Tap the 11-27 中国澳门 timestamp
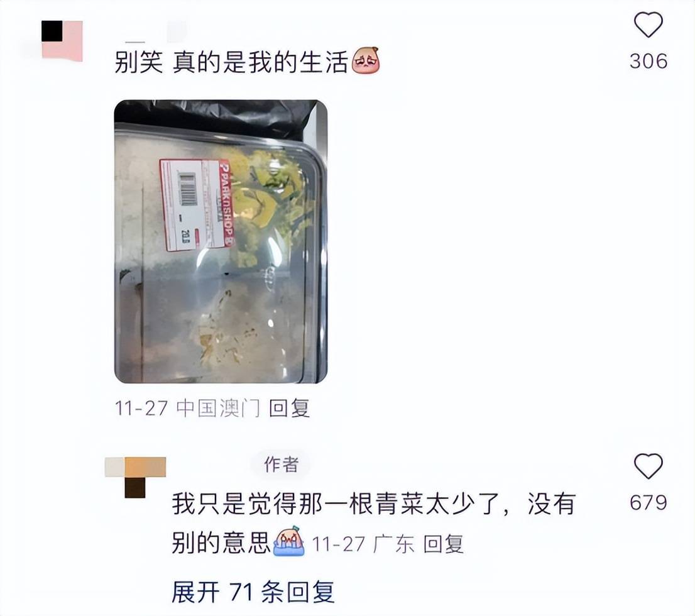695x616 pixels. coord(187,408)
